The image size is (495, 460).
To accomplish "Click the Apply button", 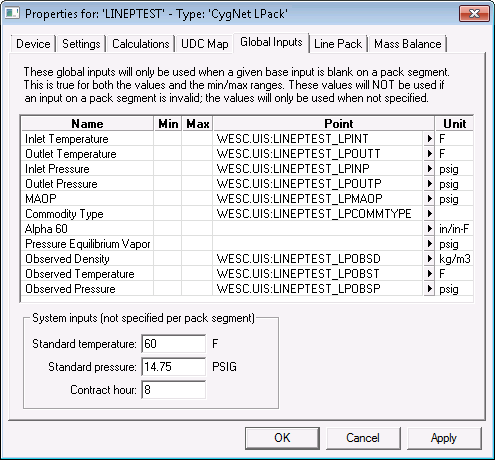I will [444, 438].
